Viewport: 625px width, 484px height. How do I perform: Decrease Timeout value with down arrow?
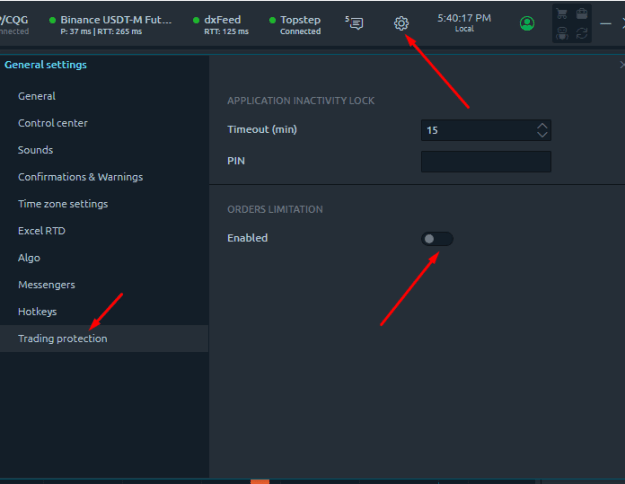[x=542, y=134]
